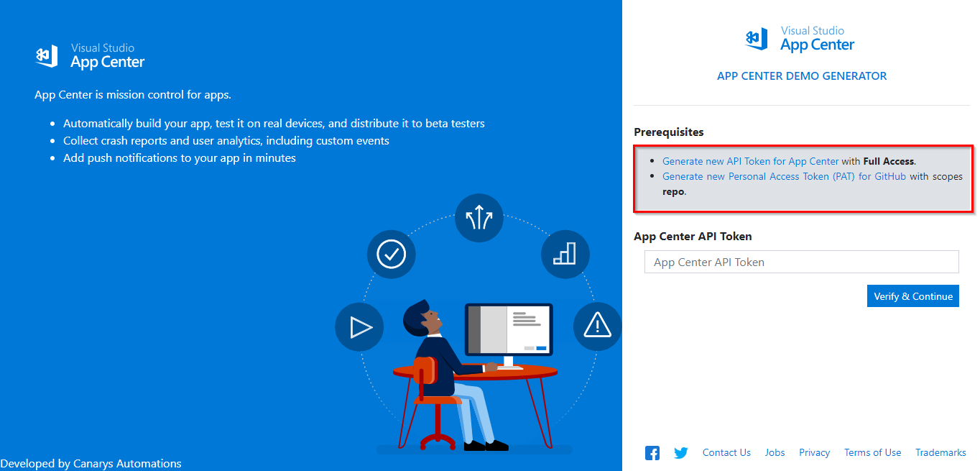Click the APP CENTER DEMO GENERATOR heading

(802, 76)
